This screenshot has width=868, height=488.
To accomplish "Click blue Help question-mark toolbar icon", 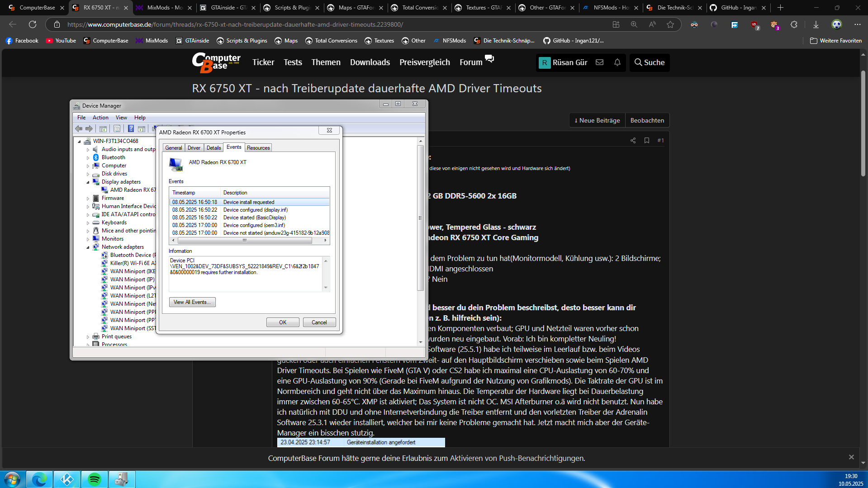I will [131, 129].
